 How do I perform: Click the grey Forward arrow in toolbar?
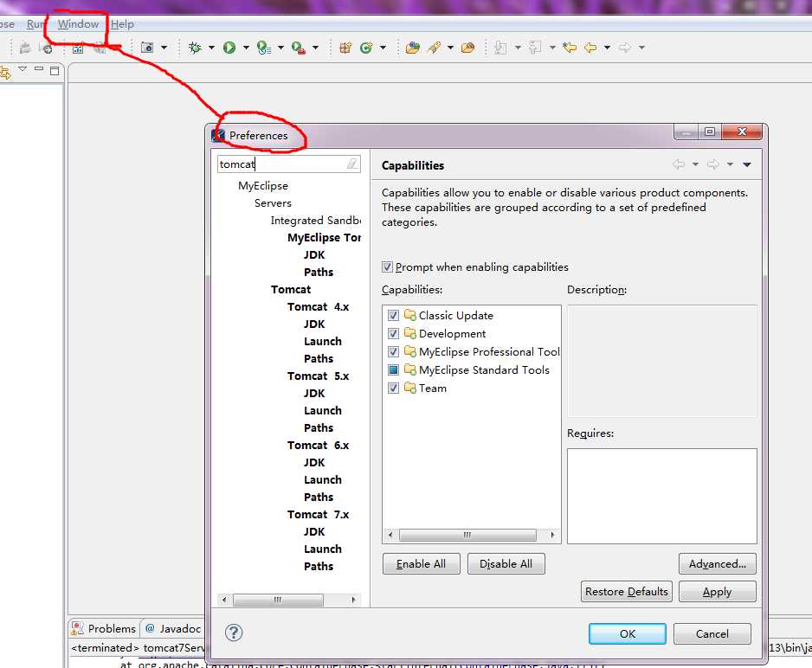click(x=625, y=48)
